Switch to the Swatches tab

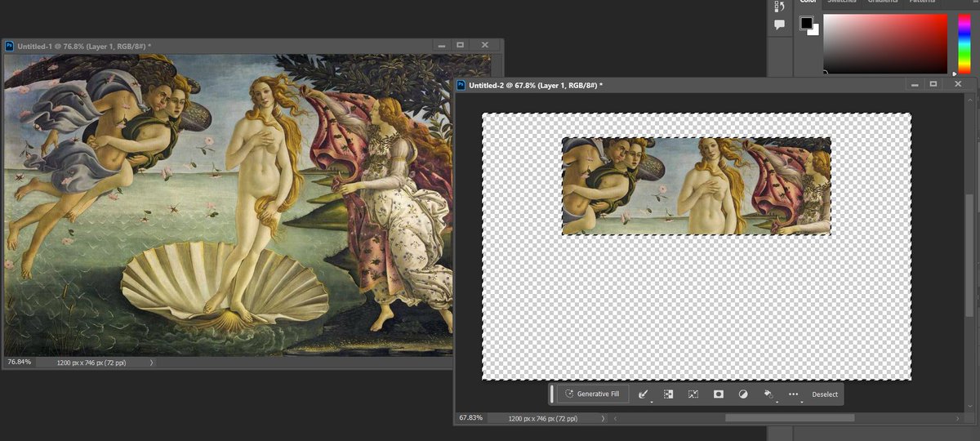tap(841, 2)
